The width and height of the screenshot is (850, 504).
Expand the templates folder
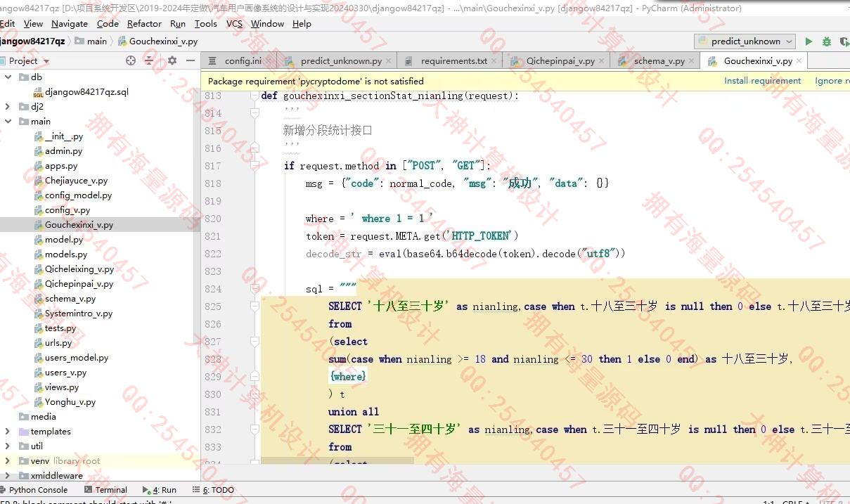pos(7,432)
